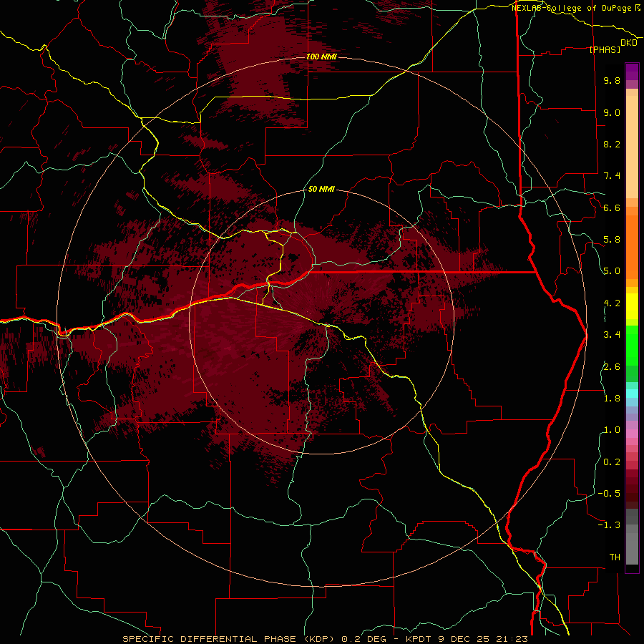The image size is (644, 644).
Task: Click the 2.6 value on color scale
Action: [612, 367]
